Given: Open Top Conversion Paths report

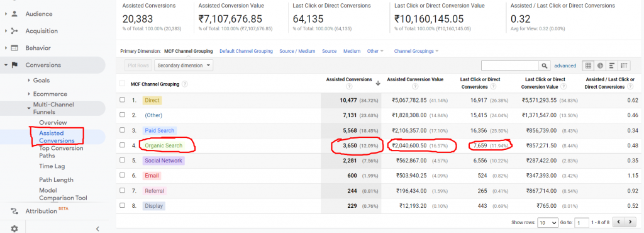Looking at the screenshot, I should coord(61,152).
